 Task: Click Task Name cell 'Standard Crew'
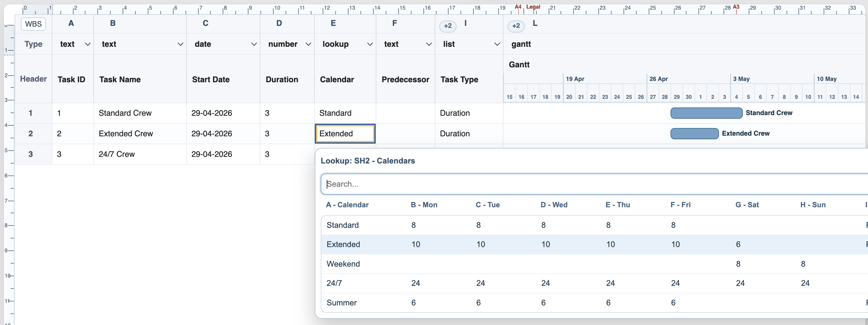[x=140, y=113]
